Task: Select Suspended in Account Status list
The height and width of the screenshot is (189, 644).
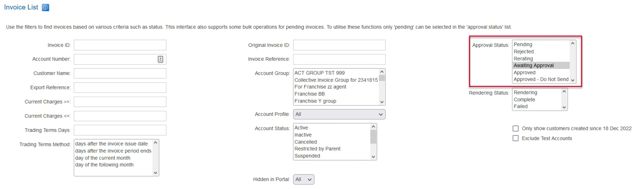Action: tap(307, 156)
